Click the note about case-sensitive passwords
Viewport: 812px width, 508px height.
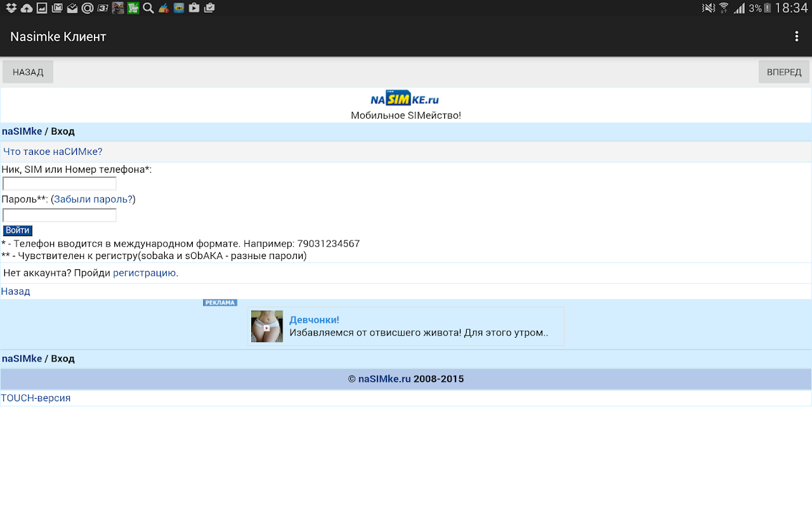pyautogui.click(x=154, y=256)
